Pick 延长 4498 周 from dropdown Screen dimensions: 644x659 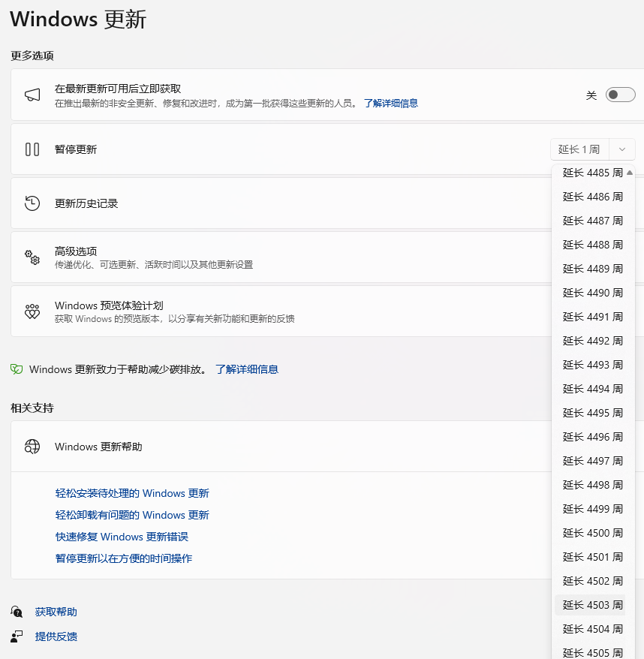(590, 485)
